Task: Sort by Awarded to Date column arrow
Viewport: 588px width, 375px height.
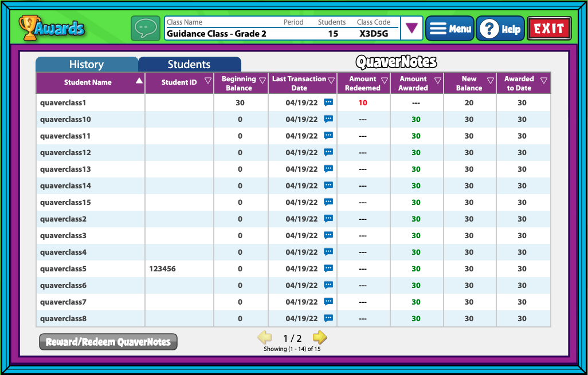Action: tap(544, 81)
